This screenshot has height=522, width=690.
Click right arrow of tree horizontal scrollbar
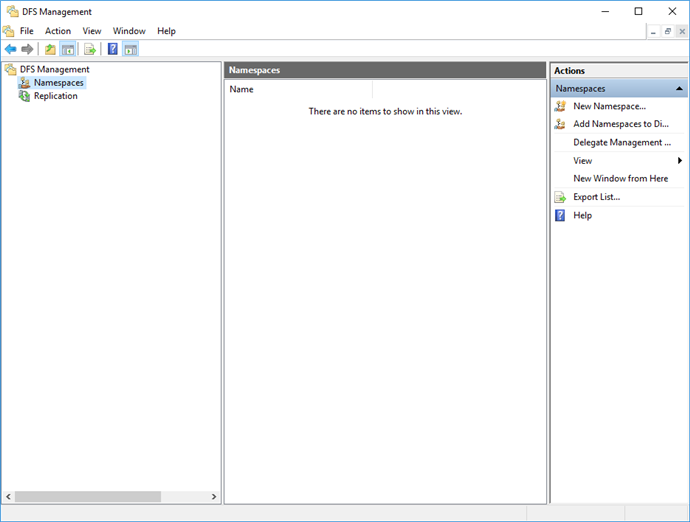[x=214, y=496]
